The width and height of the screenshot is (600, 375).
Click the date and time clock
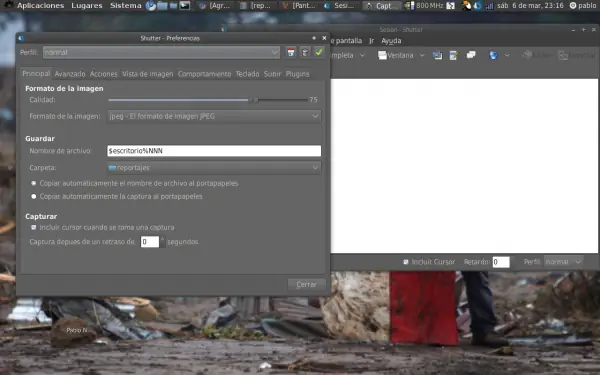(x=530, y=6)
